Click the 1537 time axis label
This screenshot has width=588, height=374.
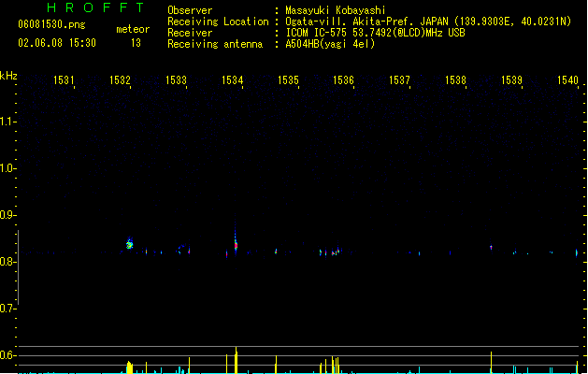click(399, 79)
